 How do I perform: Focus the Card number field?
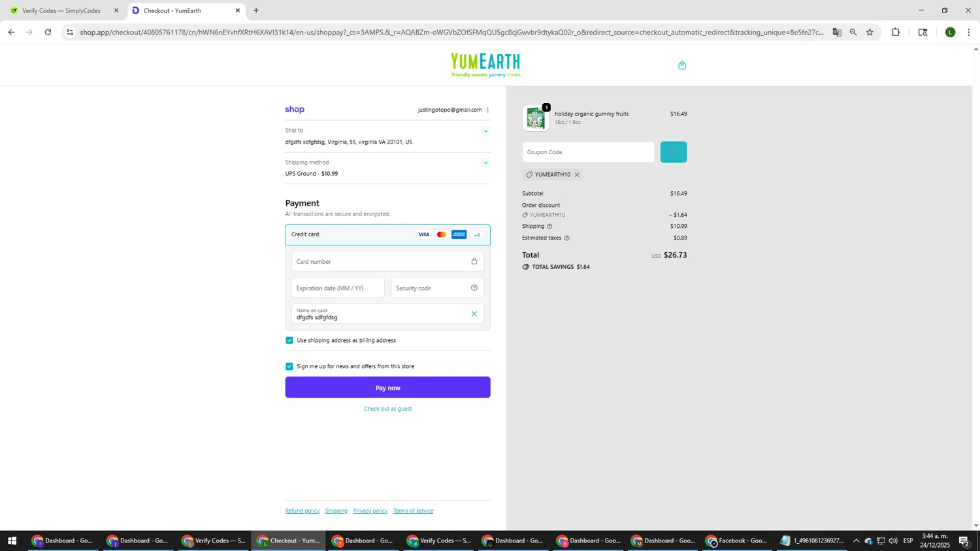(x=388, y=261)
